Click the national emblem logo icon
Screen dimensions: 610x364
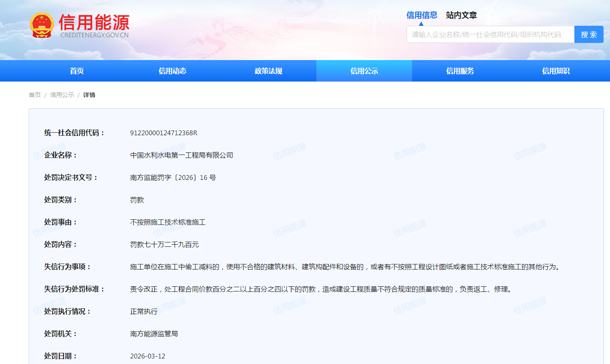tap(42, 25)
